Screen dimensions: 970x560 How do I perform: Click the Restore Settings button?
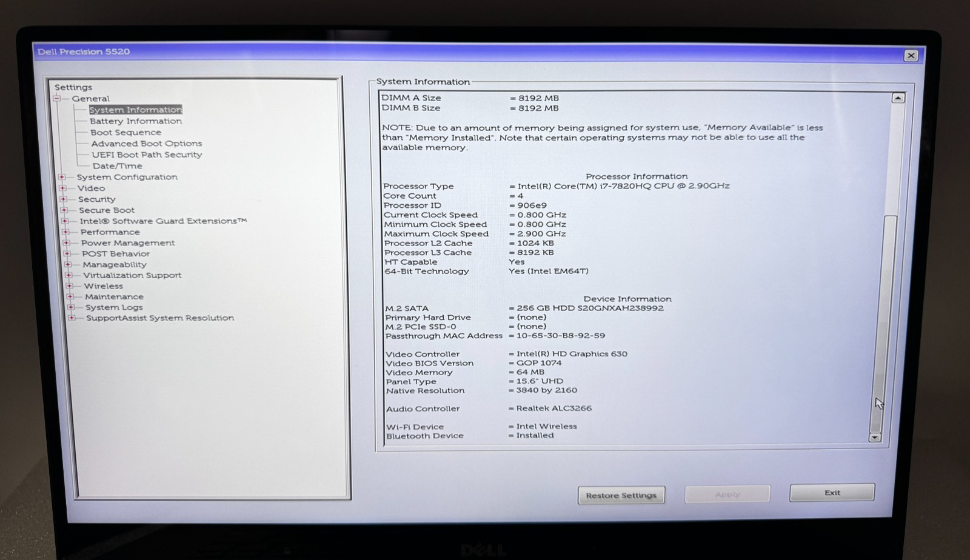pos(621,495)
